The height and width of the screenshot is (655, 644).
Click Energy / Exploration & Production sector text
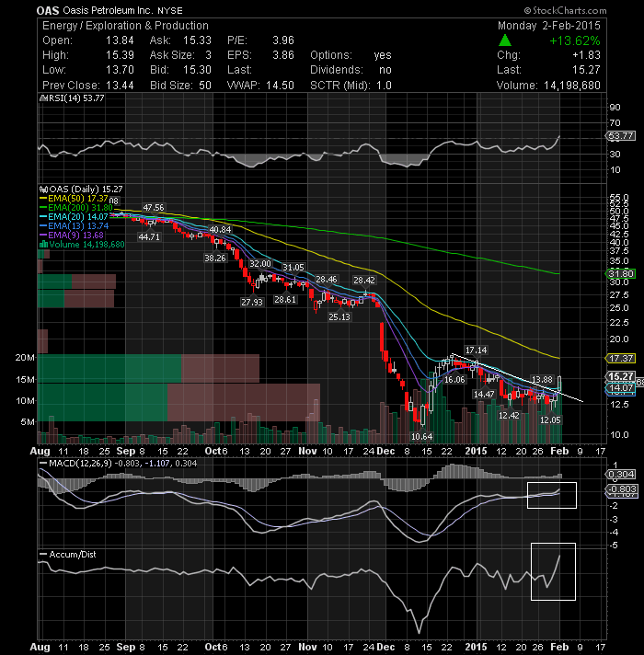[125, 26]
